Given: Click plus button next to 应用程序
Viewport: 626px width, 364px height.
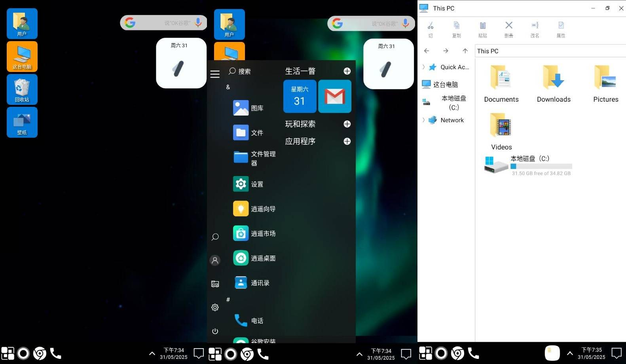Looking at the screenshot, I should pos(347,141).
